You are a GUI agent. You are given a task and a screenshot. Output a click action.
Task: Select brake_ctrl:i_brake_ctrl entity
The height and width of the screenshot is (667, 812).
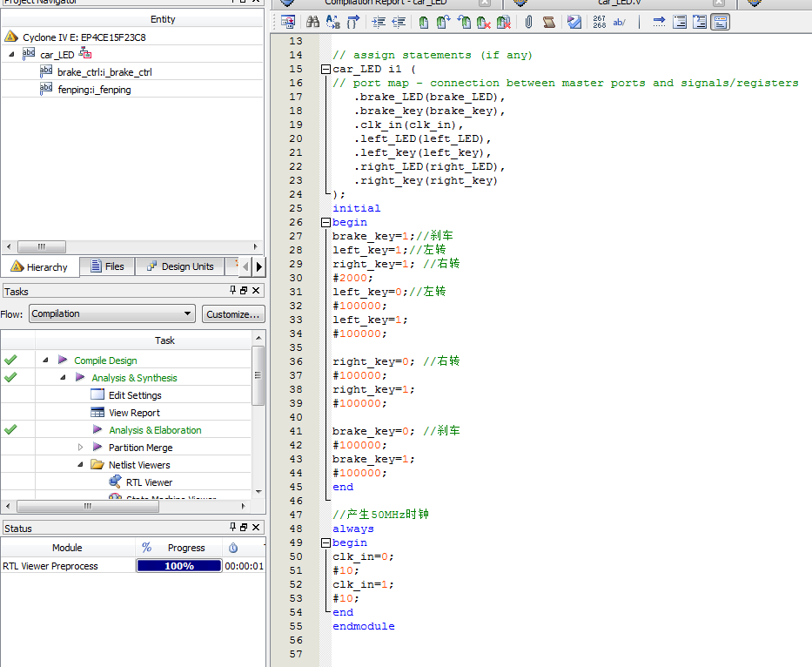click(104, 72)
